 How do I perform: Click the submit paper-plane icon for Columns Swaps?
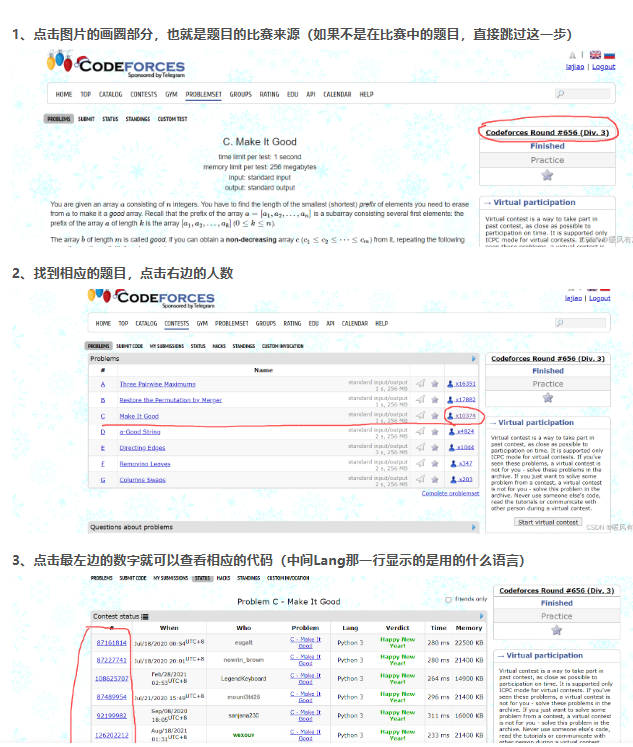click(x=421, y=479)
